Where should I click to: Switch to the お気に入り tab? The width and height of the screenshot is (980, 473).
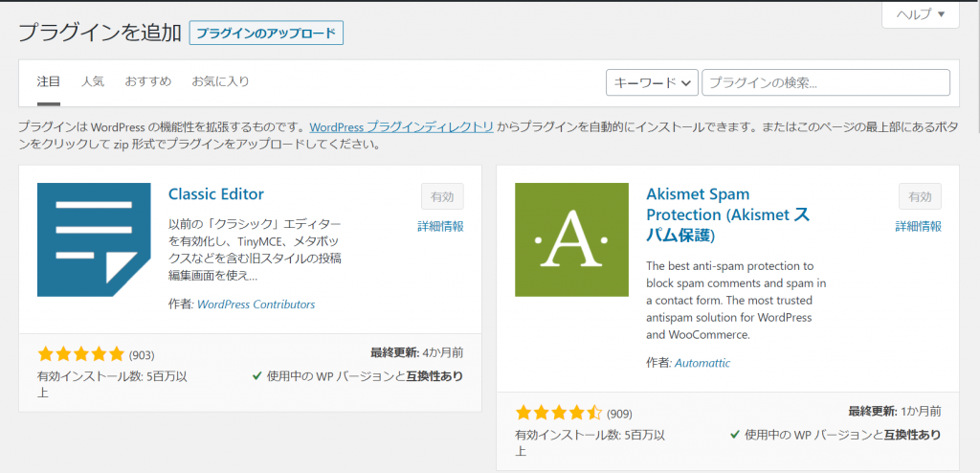click(221, 81)
